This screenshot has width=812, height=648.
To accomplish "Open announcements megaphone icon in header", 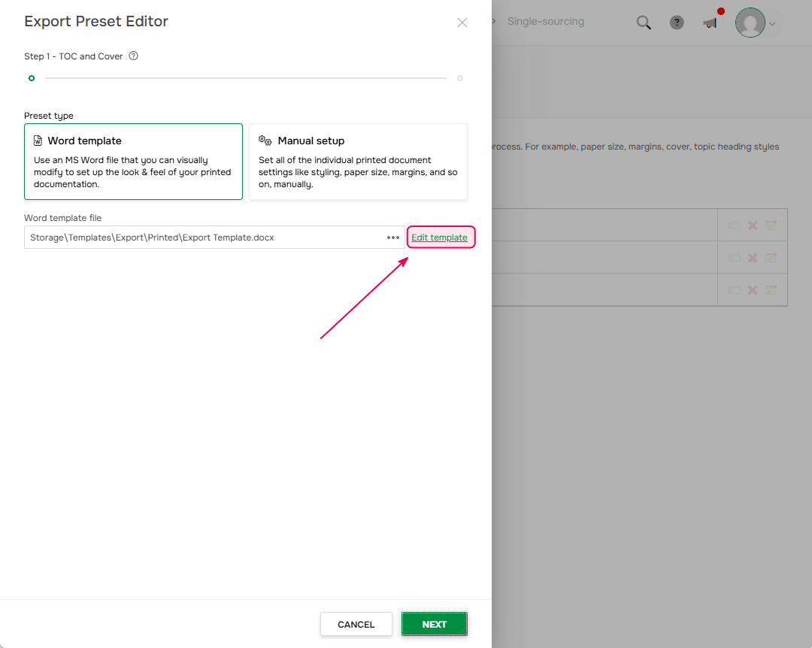I will click(x=710, y=23).
